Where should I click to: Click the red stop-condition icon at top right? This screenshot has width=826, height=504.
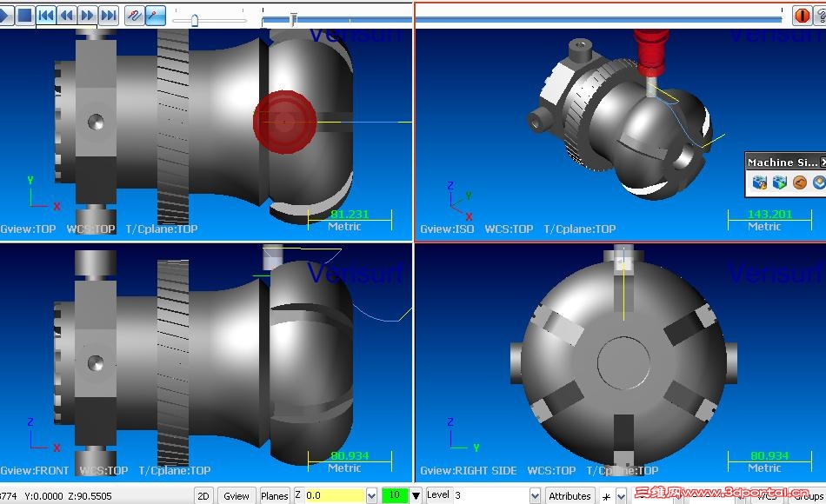[802, 16]
